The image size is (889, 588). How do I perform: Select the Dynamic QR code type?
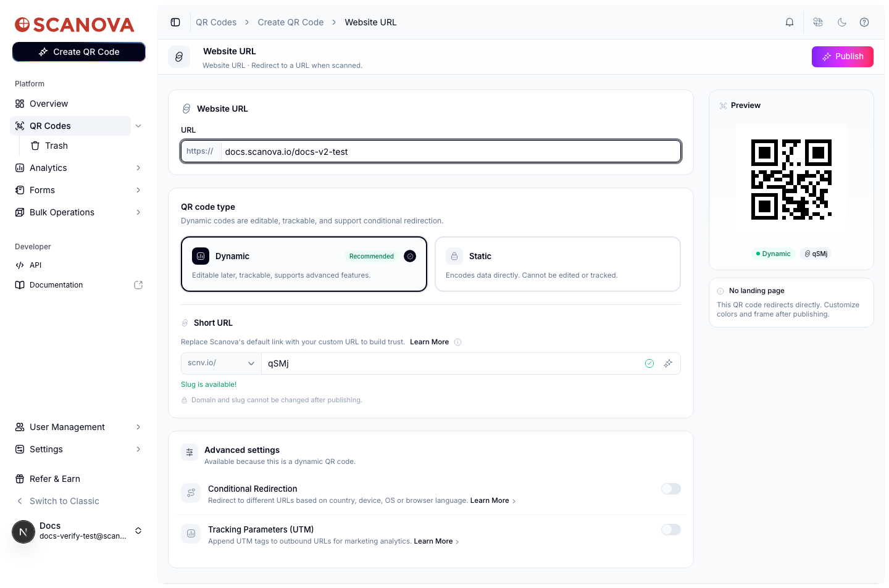[x=304, y=264]
